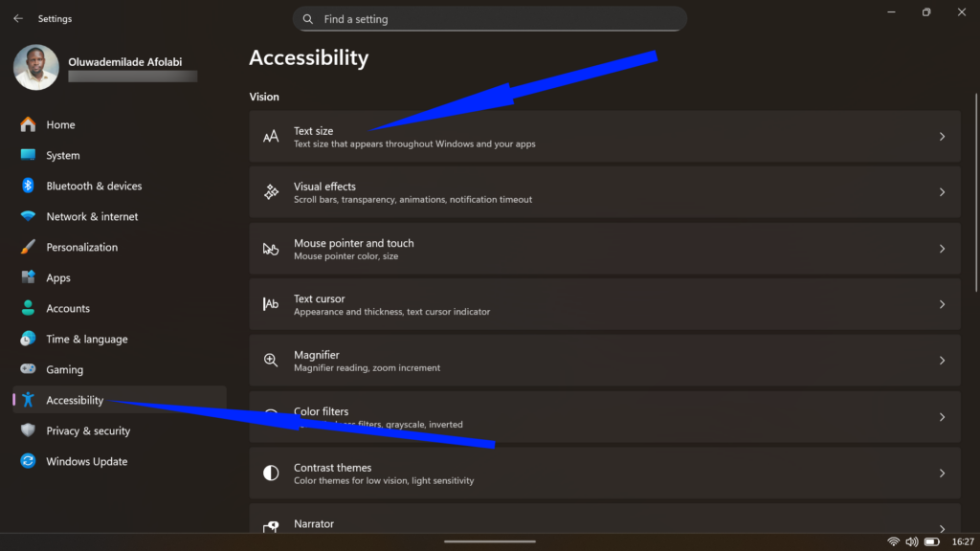Click the volume icon in the system tray
Viewport: 980px width, 551px height.
click(x=911, y=540)
